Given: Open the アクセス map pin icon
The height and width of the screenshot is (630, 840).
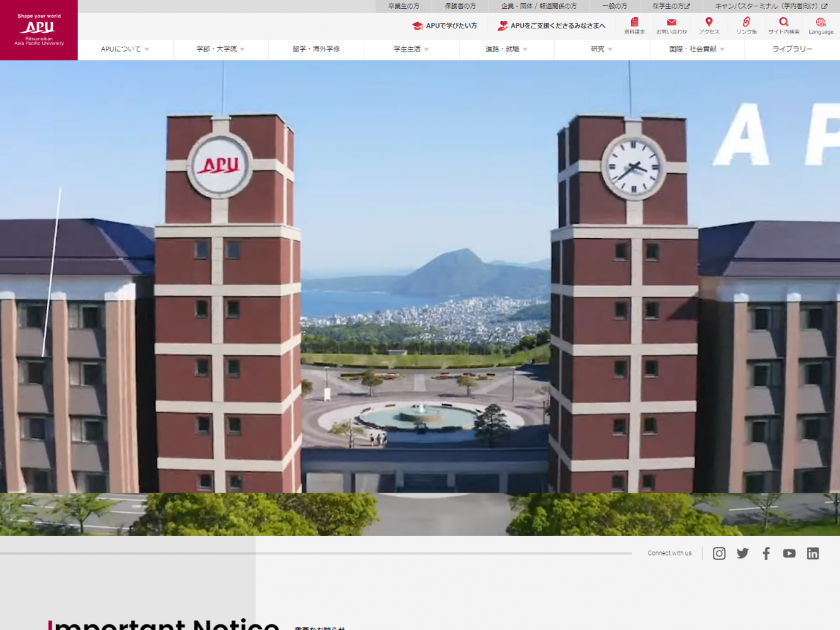Looking at the screenshot, I should tap(709, 26).
